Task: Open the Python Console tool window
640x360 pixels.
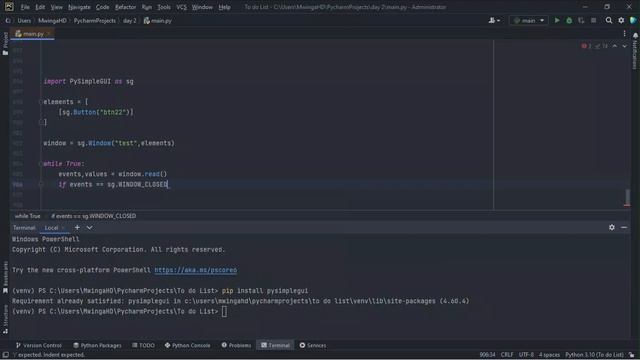Action: click(187, 345)
